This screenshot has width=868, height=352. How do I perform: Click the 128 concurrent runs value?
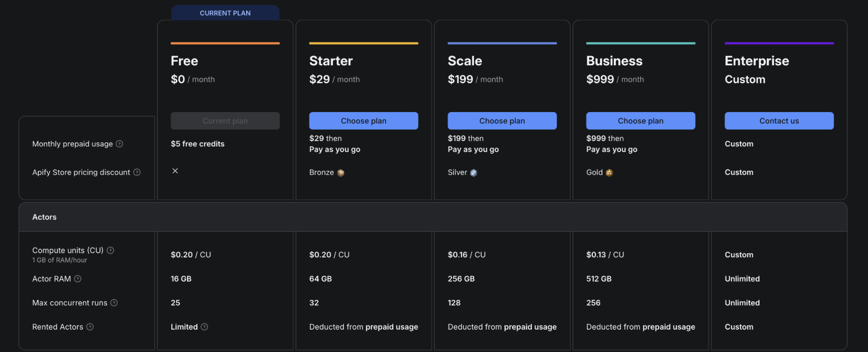(x=454, y=303)
